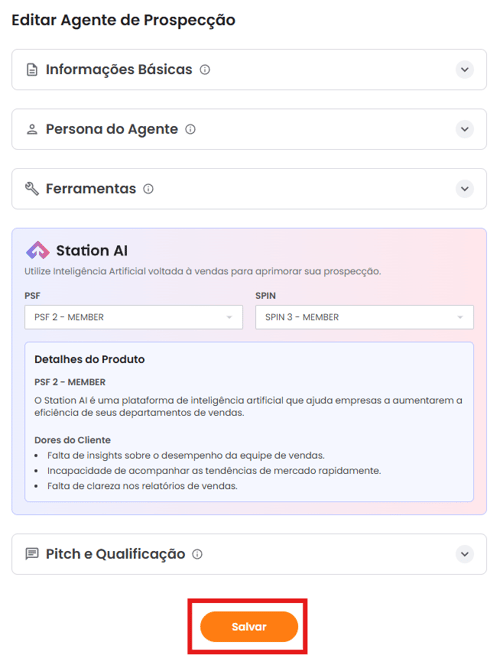Image resolution: width=500 pixels, height=655 pixels.
Task: Expand the Ferramentas section chevron
Action: tap(464, 189)
